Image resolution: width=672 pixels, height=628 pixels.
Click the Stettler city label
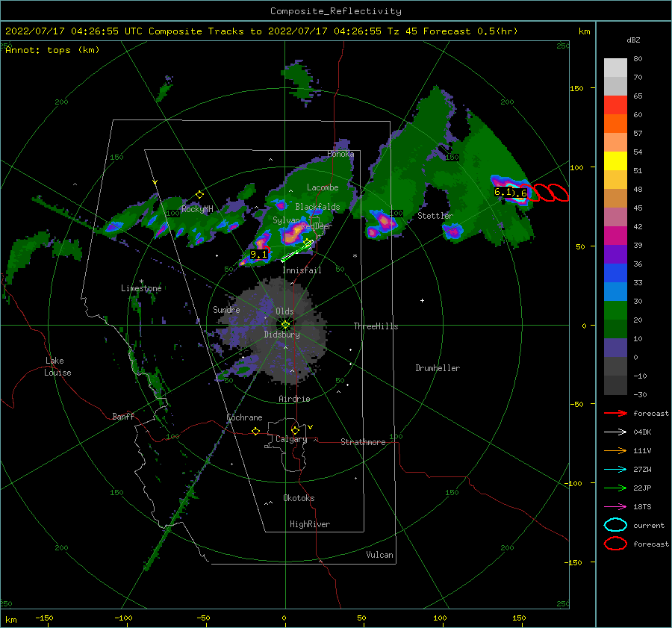point(435,216)
